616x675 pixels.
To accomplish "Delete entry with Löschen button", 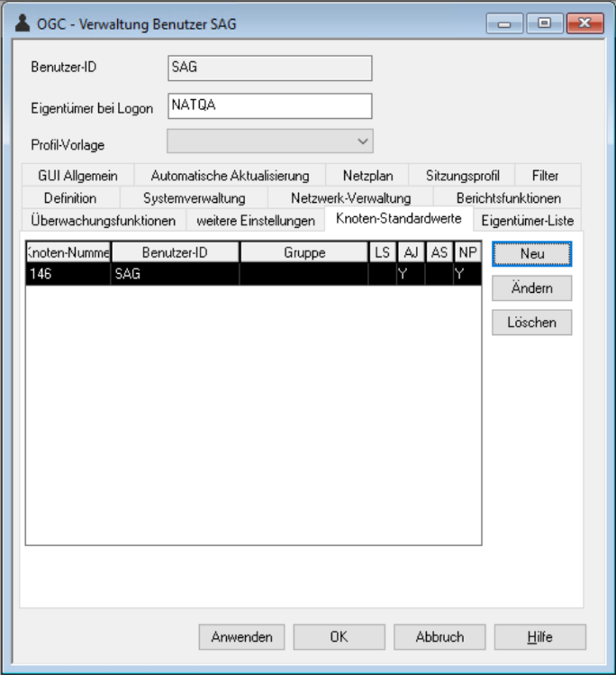I will (x=531, y=322).
